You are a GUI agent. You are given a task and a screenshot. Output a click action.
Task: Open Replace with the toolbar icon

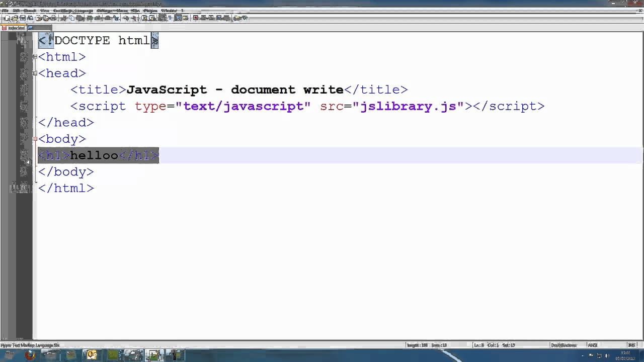coord(116,18)
